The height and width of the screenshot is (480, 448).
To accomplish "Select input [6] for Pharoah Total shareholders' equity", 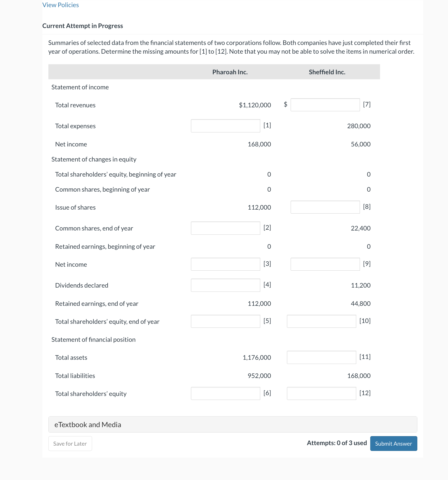I will [x=225, y=394].
